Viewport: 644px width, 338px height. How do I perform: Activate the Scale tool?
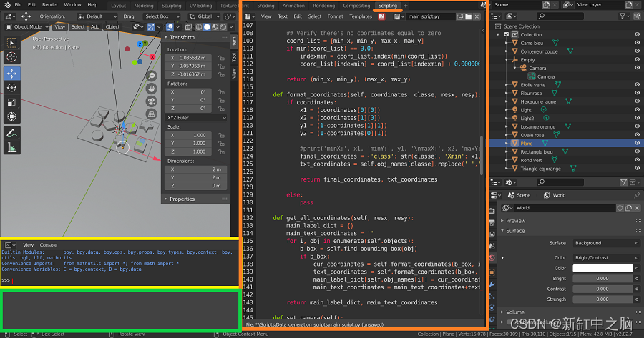tap(12, 102)
